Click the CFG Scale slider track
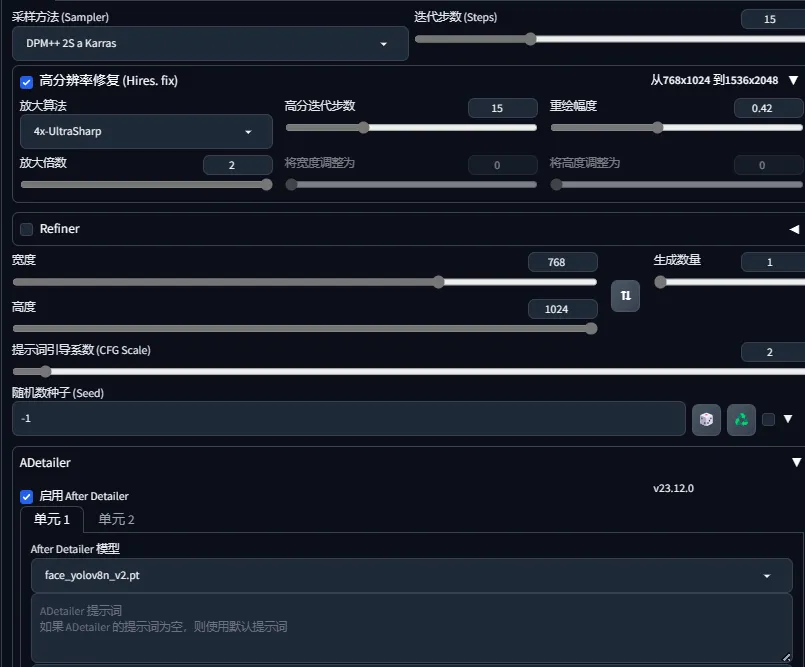The image size is (805, 667). tap(409, 371)
